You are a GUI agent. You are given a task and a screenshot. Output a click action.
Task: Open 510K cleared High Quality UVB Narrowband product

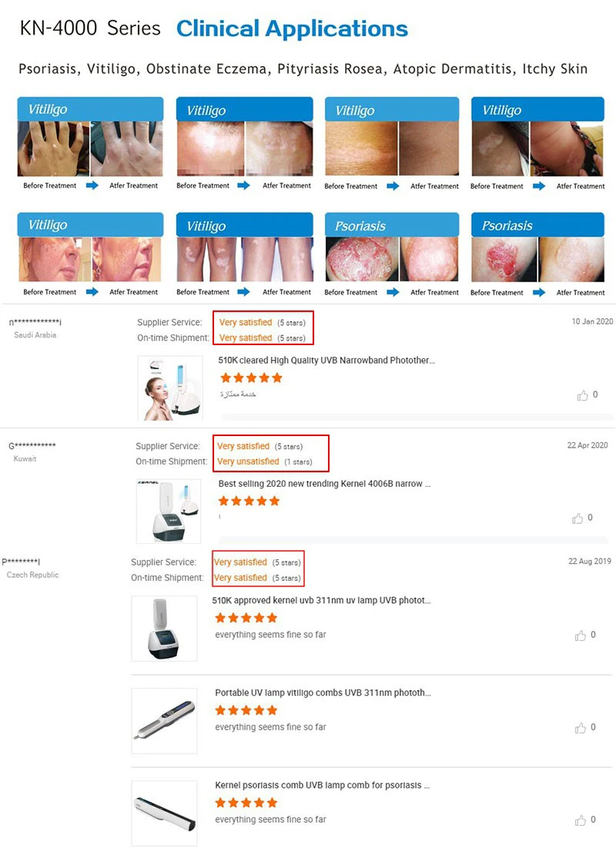point(326,361)
